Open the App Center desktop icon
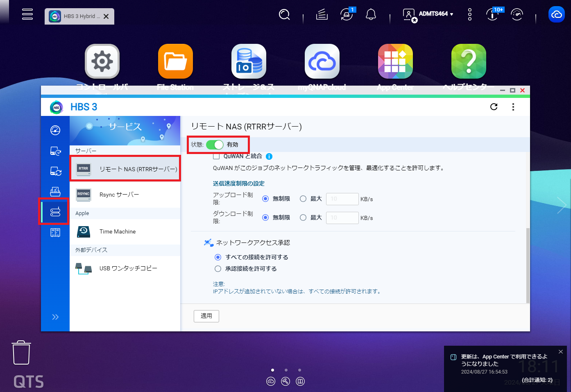Viewport: 571px width, 392px height. 395,61
